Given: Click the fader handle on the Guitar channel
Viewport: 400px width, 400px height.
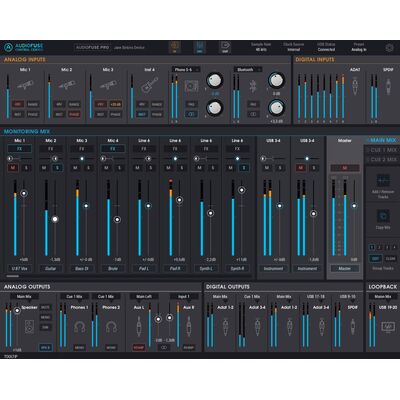Looking at the screenshot, I should point(55,219).
